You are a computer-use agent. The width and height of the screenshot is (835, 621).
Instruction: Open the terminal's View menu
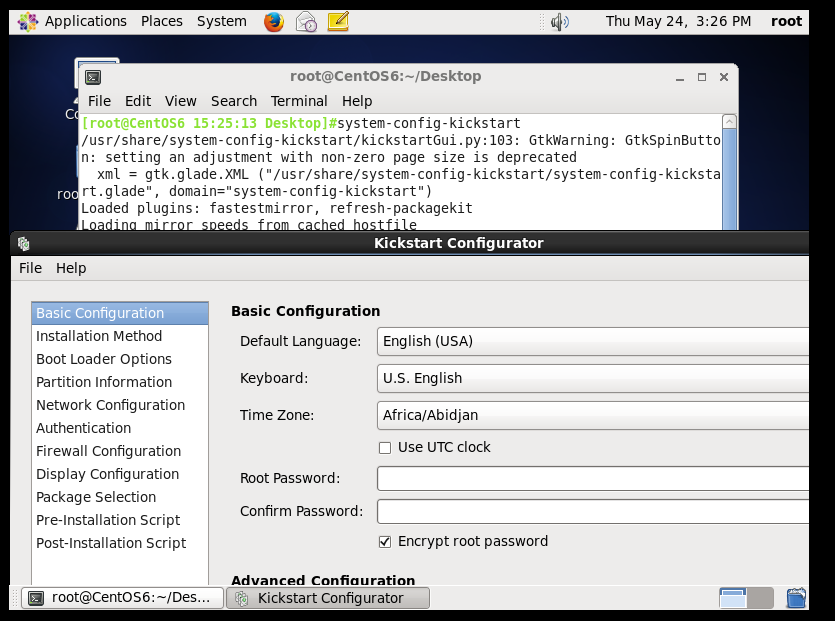click(181, 101)
